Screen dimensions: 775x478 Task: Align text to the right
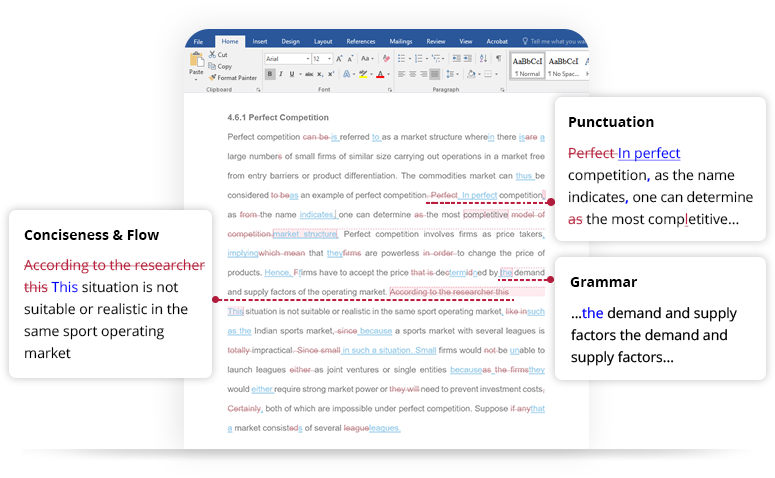tap(424, 74)
